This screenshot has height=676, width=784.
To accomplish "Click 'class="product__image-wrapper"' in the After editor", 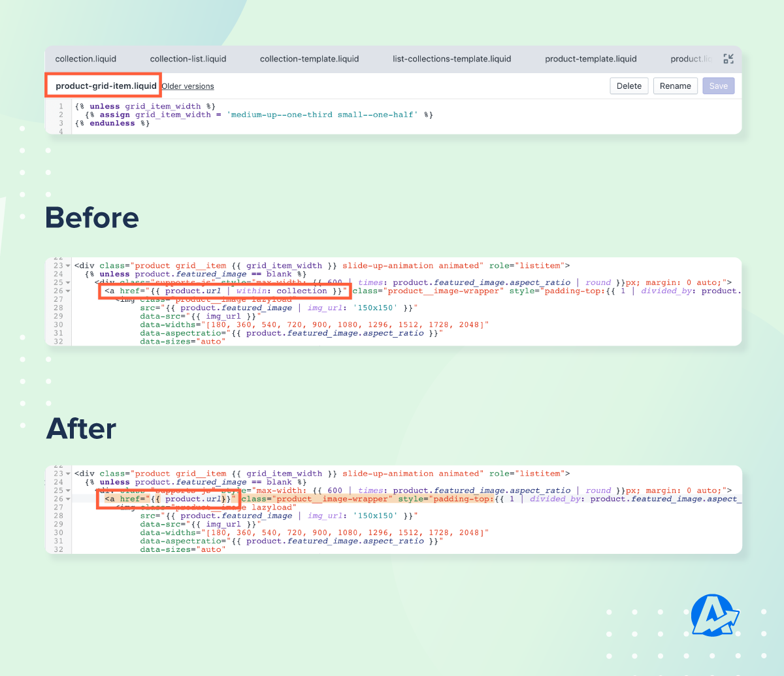I will point(317,499).
